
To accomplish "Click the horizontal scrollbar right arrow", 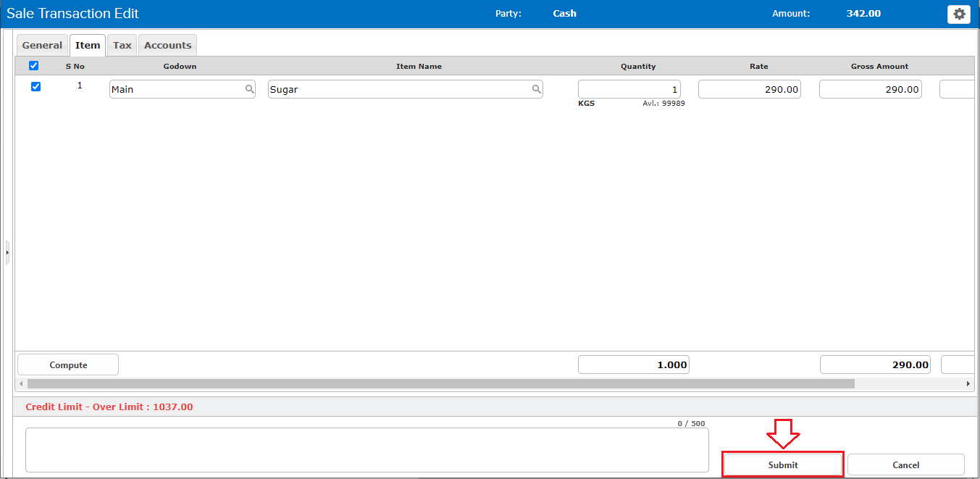I will 968,383.
